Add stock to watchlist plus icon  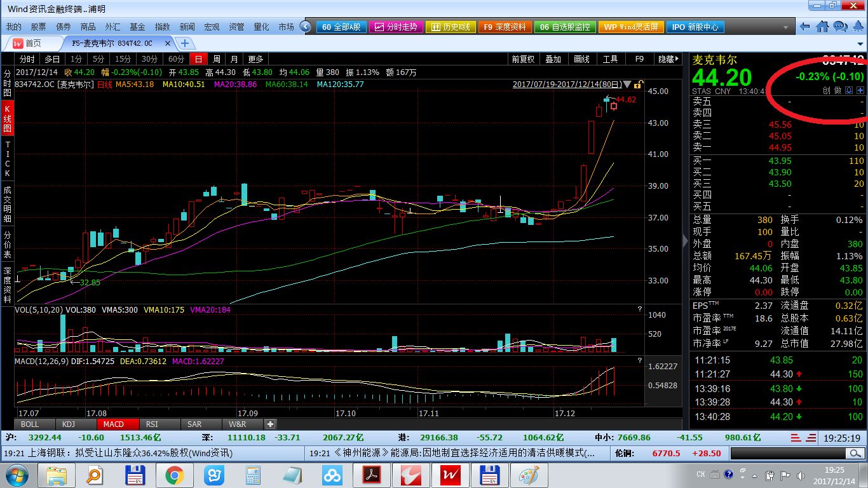click(x=860, y=91)
